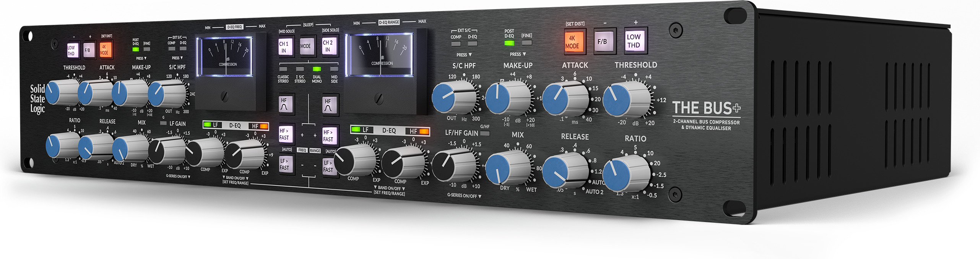Click the lit DUAL MONO mode LED

(x=317, y=69)
